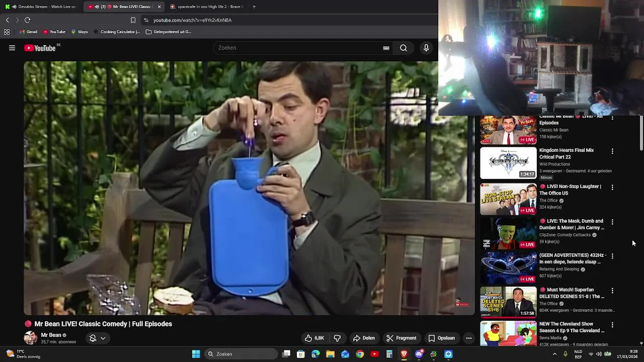Open the YouTube bookmark
This screenshot has height=362, width=644.
click(x=54, y=32)
